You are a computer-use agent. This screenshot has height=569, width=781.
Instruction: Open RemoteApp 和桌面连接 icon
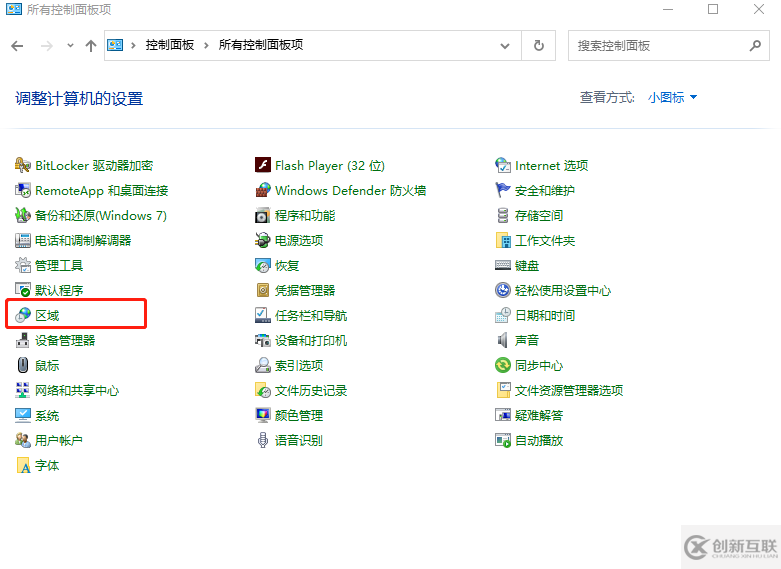pyautogui.click(x=22, y=190)
